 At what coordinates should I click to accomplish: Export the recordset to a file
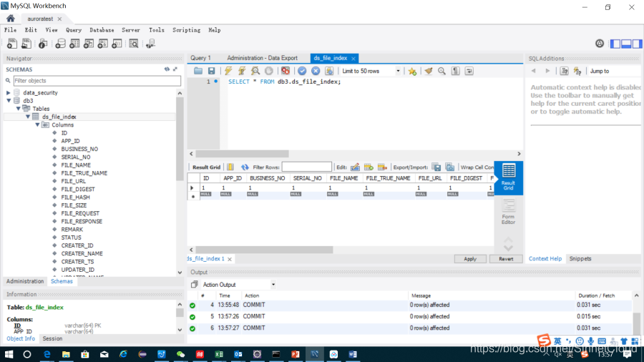(436, 167)
